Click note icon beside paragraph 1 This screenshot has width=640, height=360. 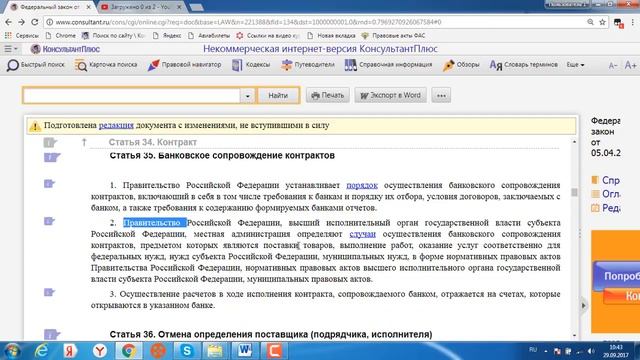pos(49,184)
